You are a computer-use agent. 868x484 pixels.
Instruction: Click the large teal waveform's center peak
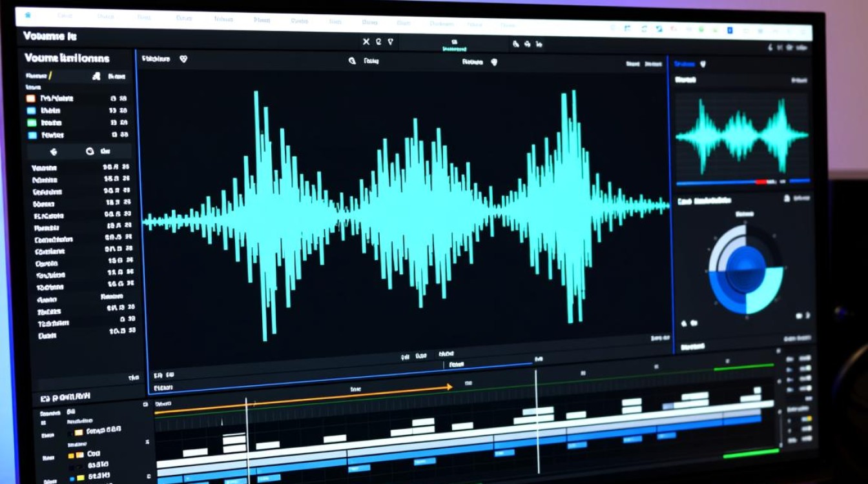coord(420,213)
